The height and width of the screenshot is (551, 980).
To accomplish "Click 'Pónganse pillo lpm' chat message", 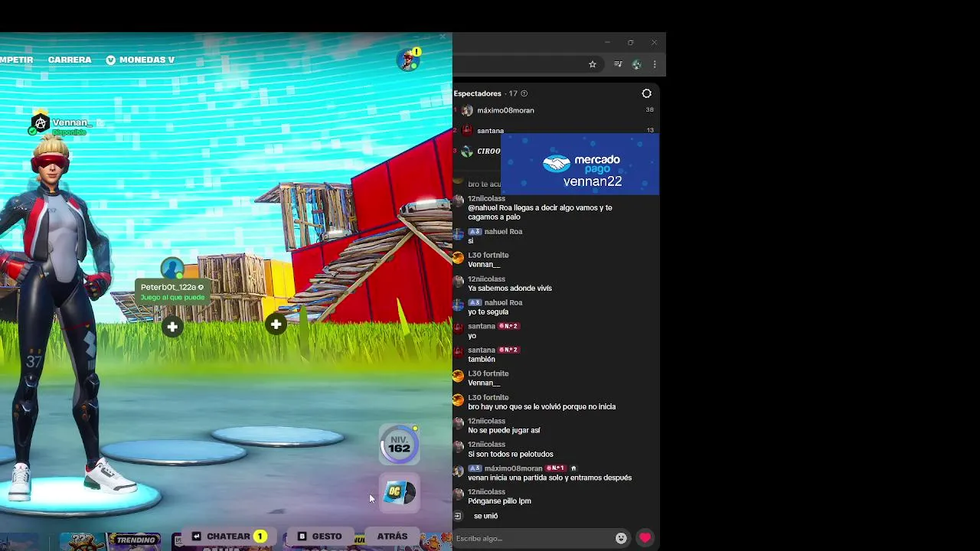I will pyautogui.click(x=499, y=501).
